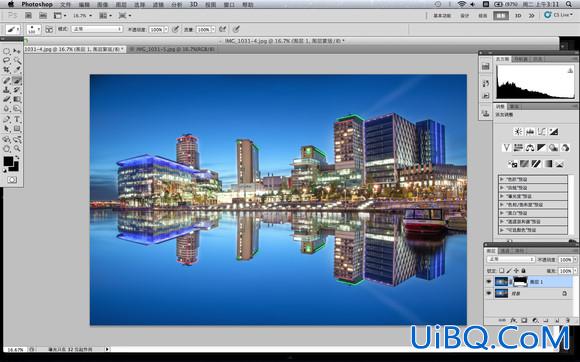Select the Crop tool in toolbox
This screenshot has width=580, height=362.
click(x=6, y=70)
